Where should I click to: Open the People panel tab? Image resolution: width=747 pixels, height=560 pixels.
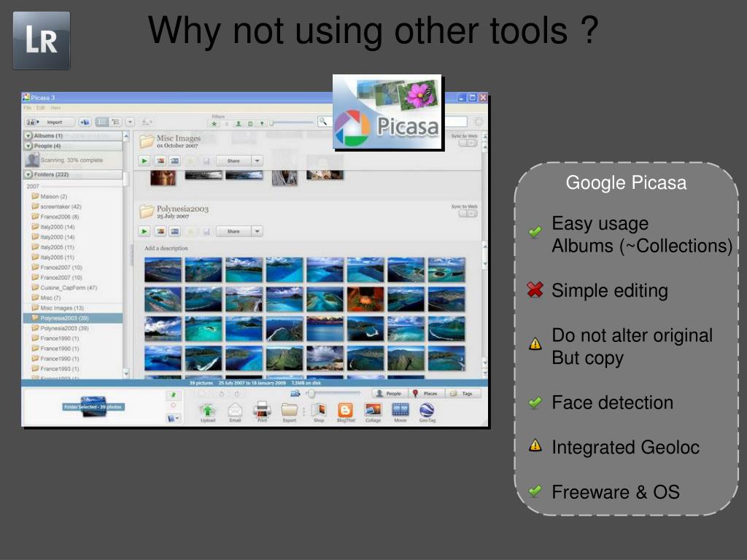click(x=390, y=393)
